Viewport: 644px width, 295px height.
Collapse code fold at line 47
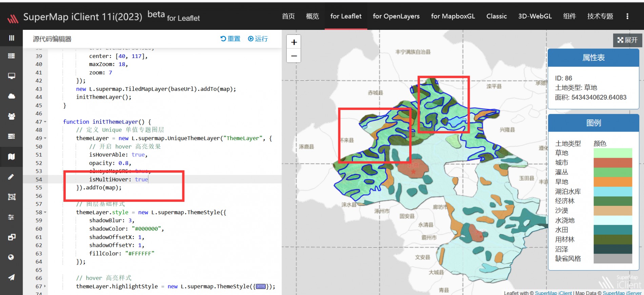(x=45, y=122)
